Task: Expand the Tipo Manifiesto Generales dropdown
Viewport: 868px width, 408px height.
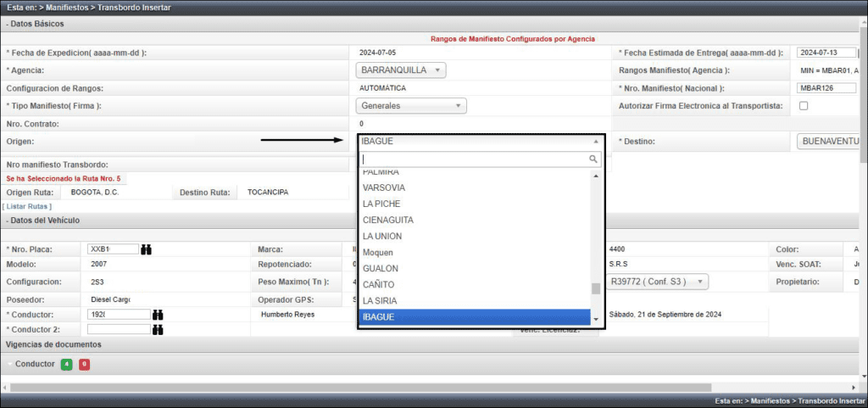Action: pyautogui.click(x=411, y=106)
